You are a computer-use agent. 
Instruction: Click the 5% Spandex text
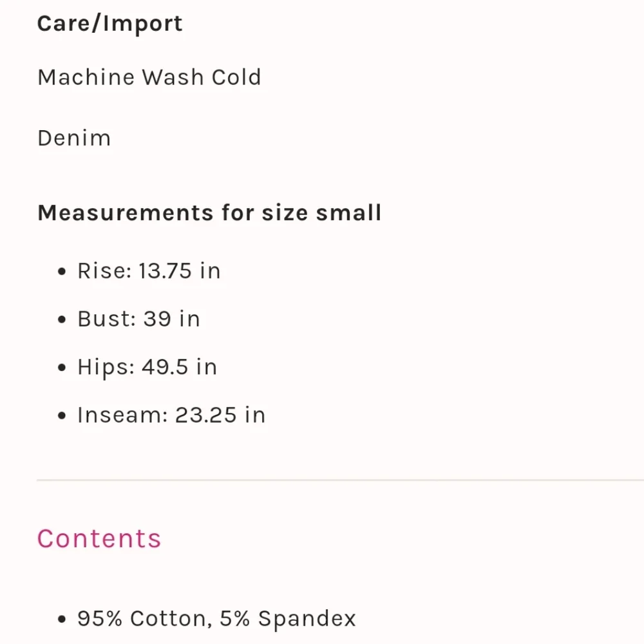[288, 619]
